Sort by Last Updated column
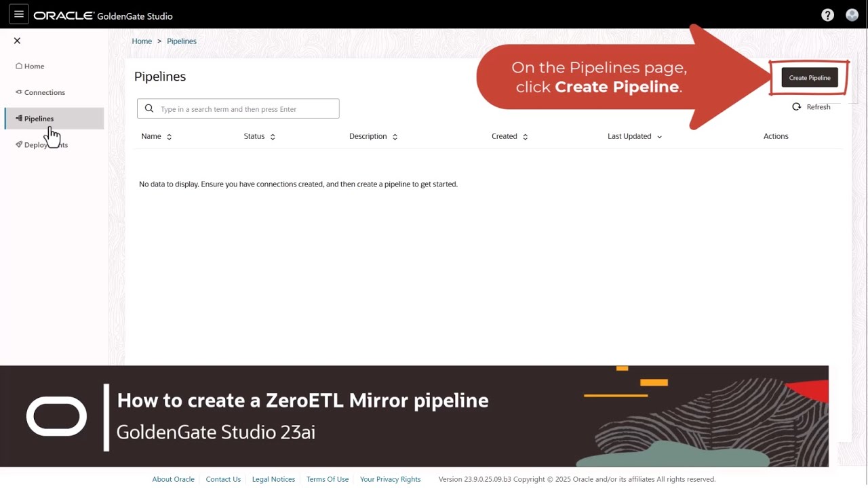868x488 pixels. click(x=635, y=136)
